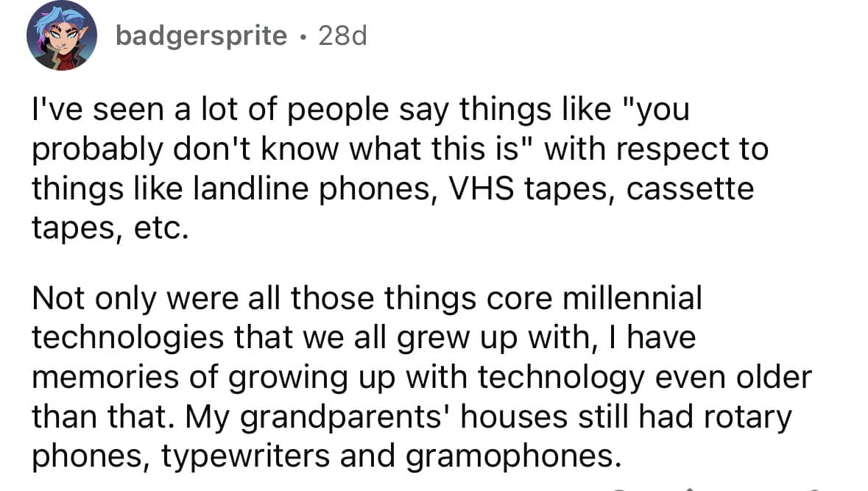868x491 pixels.
Task: Click the 28d comment timestamp
Action: pos(342,36)
